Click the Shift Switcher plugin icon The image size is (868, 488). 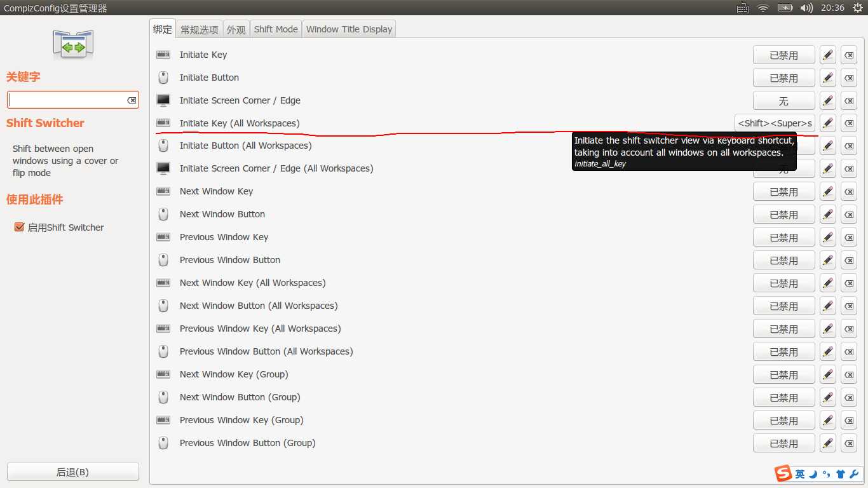(73, 44)
